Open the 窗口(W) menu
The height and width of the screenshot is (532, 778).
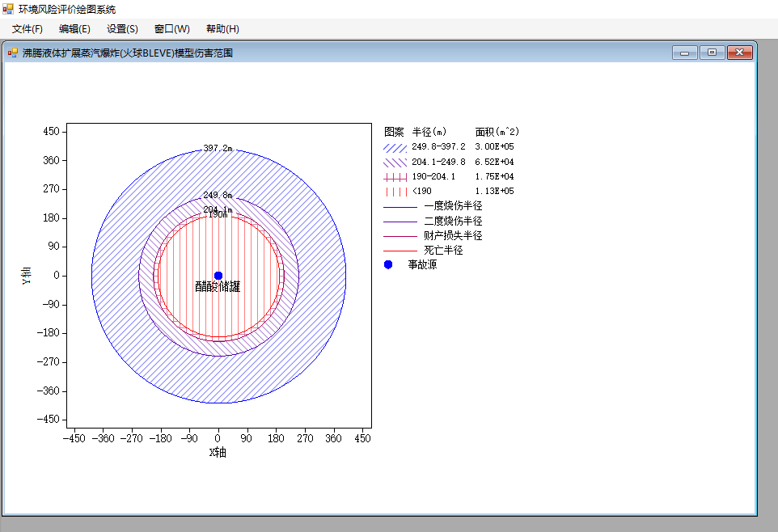click(171, 29)
